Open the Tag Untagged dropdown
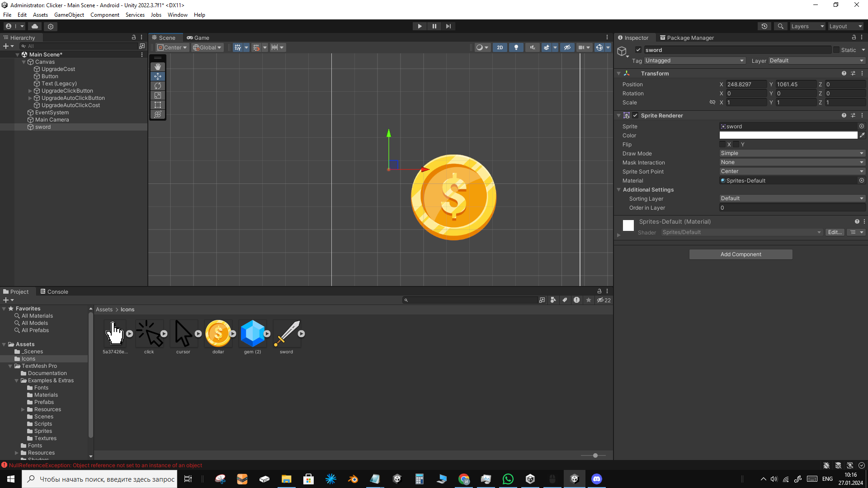Image resolution: width=868 pixels, height=488 pixels. (695, 61)
